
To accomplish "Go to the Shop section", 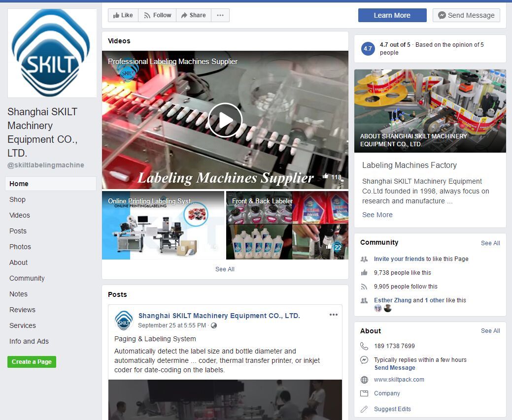I will pyautogui.click(x=18, y=199).
